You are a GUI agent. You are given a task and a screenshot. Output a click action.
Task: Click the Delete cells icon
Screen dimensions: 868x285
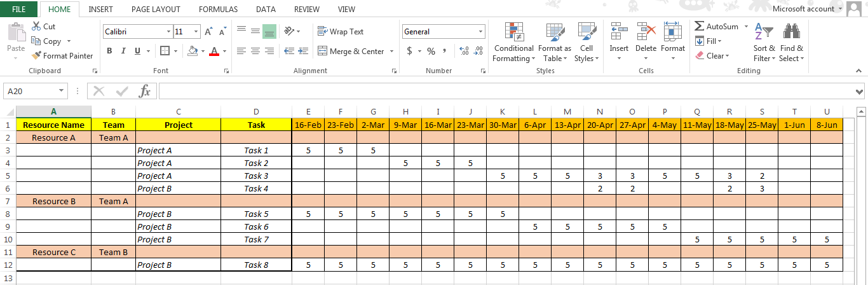point(646,32)
